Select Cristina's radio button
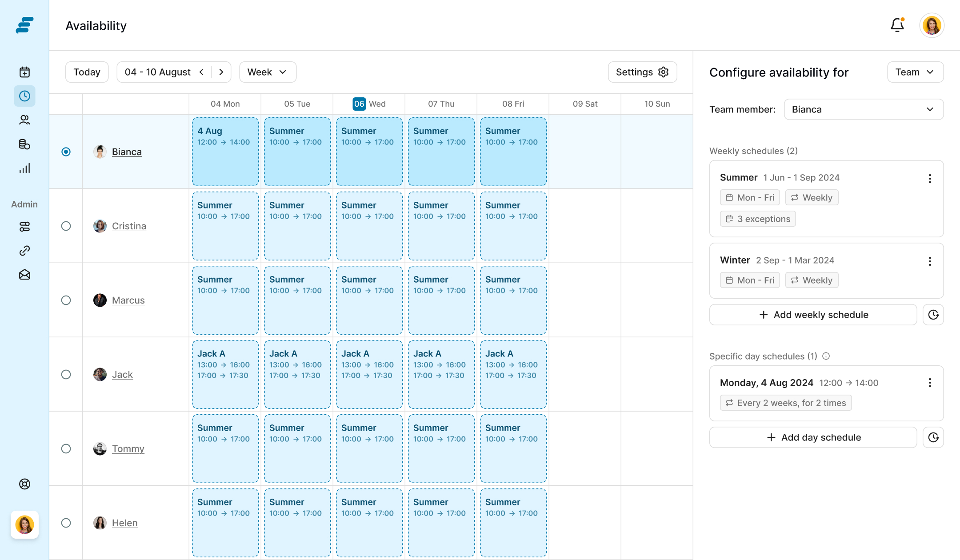 pos(66,226)
